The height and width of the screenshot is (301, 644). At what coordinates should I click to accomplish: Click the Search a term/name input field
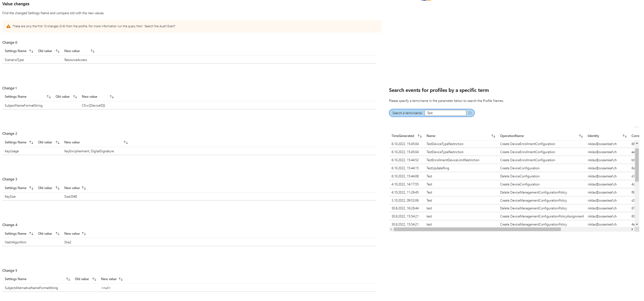[x=445, y=113]
